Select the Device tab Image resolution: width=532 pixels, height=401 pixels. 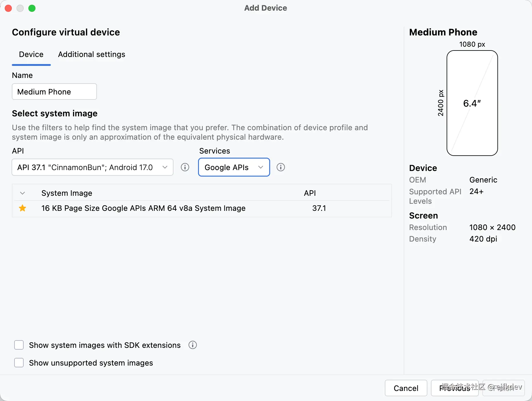click(x=31, y=54)
